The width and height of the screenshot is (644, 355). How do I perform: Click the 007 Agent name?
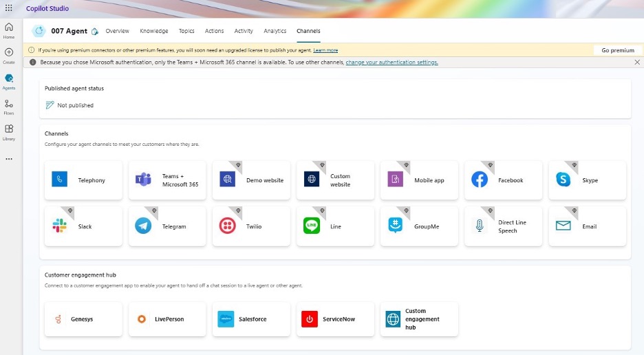(69, 31)
